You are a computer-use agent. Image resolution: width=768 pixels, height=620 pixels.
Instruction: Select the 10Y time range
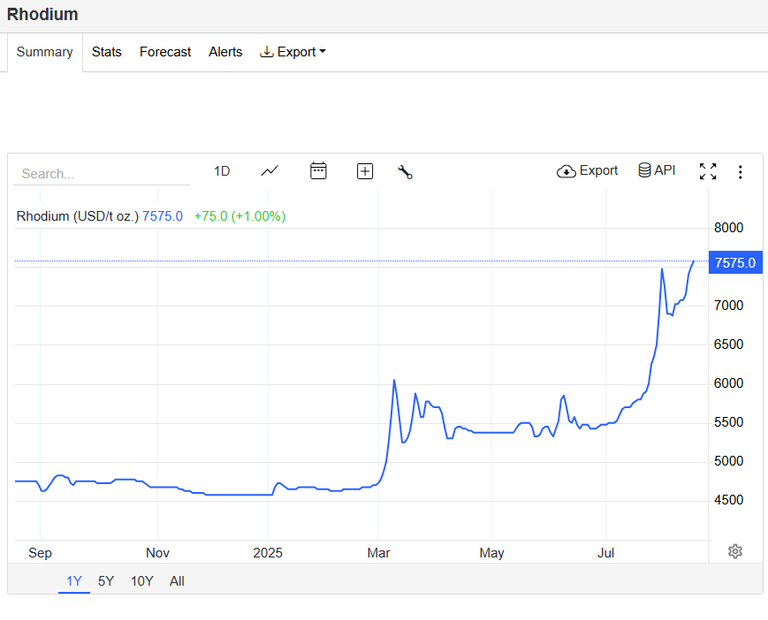point(142,581)
